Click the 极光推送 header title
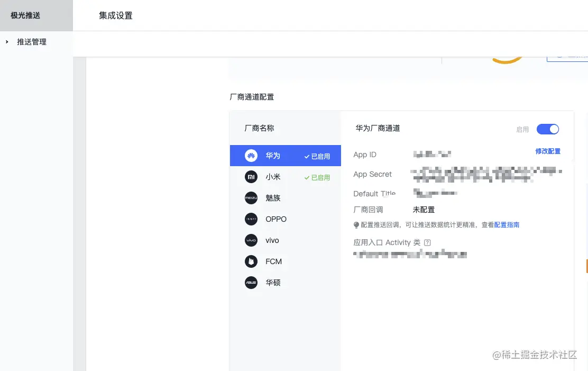The width and height of the screenshot is (588, 371). [25, 15]
